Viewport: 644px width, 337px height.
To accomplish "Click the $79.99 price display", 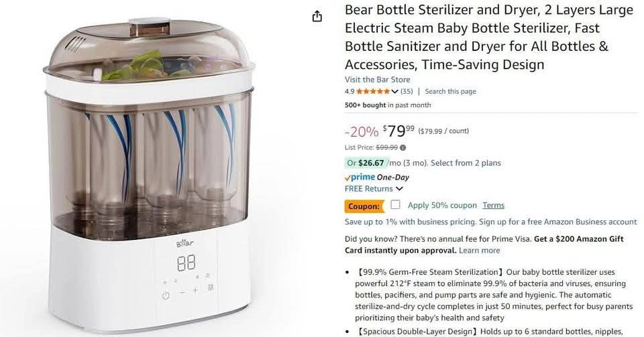I will 398,131.
